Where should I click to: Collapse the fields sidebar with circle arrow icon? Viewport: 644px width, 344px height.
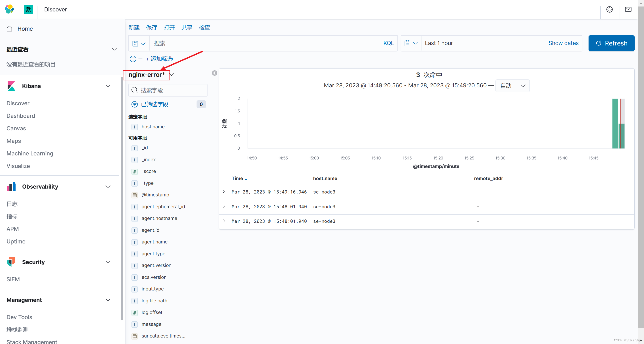(214, 73)
